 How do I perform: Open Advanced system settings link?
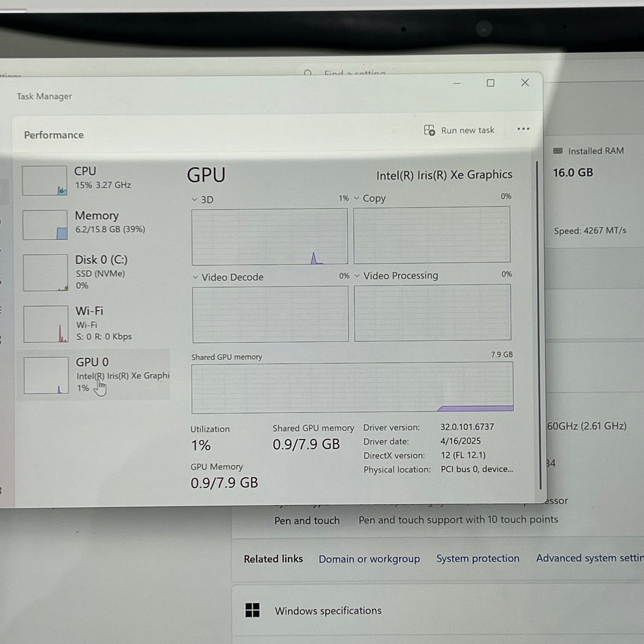589,558
